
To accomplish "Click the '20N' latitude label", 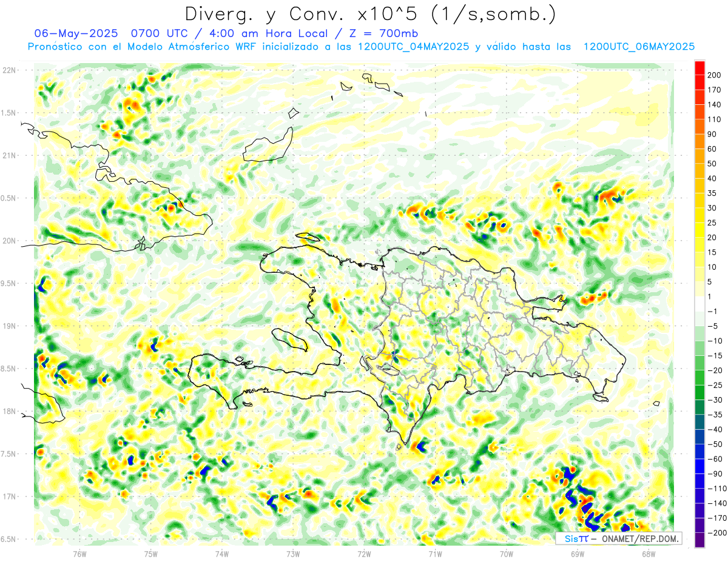I will pos(9,241).
